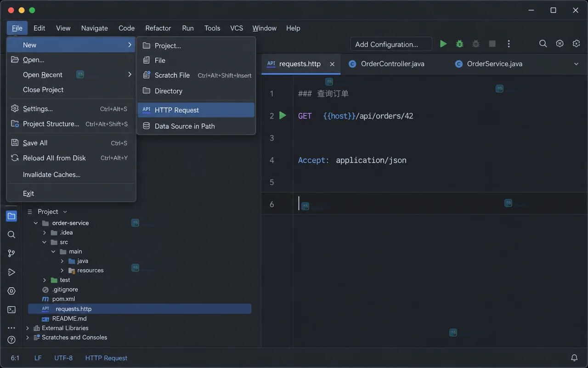The width and height of the screenshot is (588, 368).
Task: Click the gray Run with Coverage icon
Action: 476,44
